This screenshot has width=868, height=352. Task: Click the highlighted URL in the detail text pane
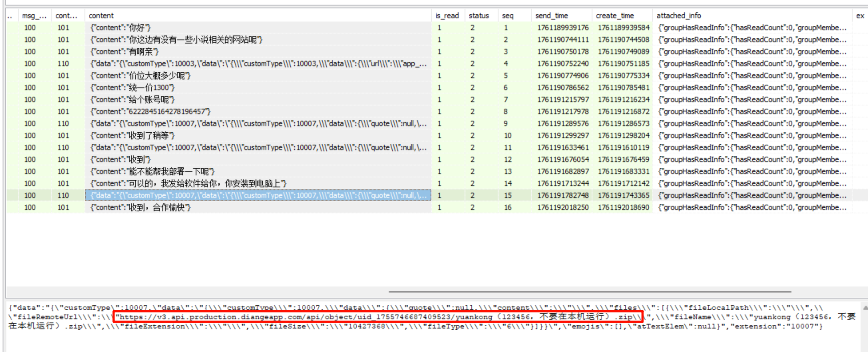(378, 317)
